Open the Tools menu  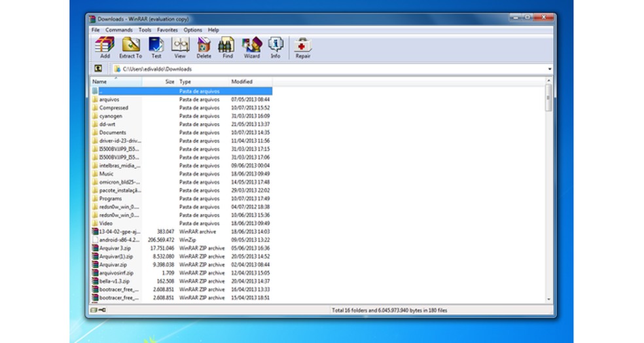click(145, 30)
